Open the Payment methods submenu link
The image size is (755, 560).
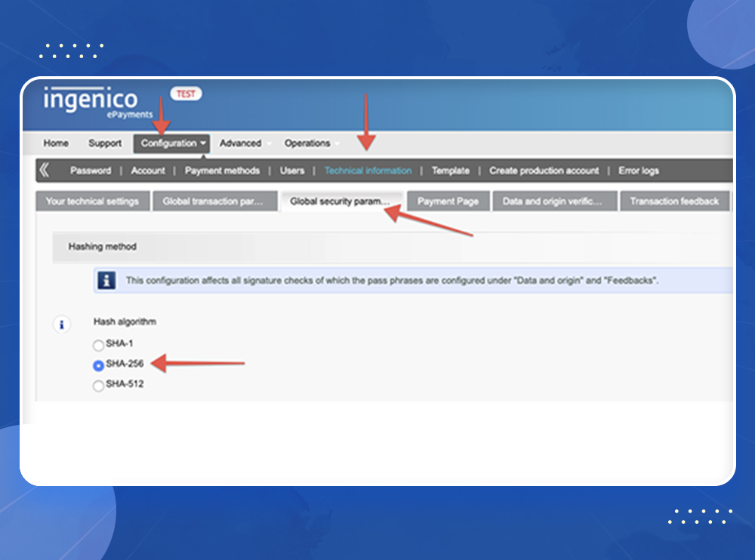[x=222, y=171]
